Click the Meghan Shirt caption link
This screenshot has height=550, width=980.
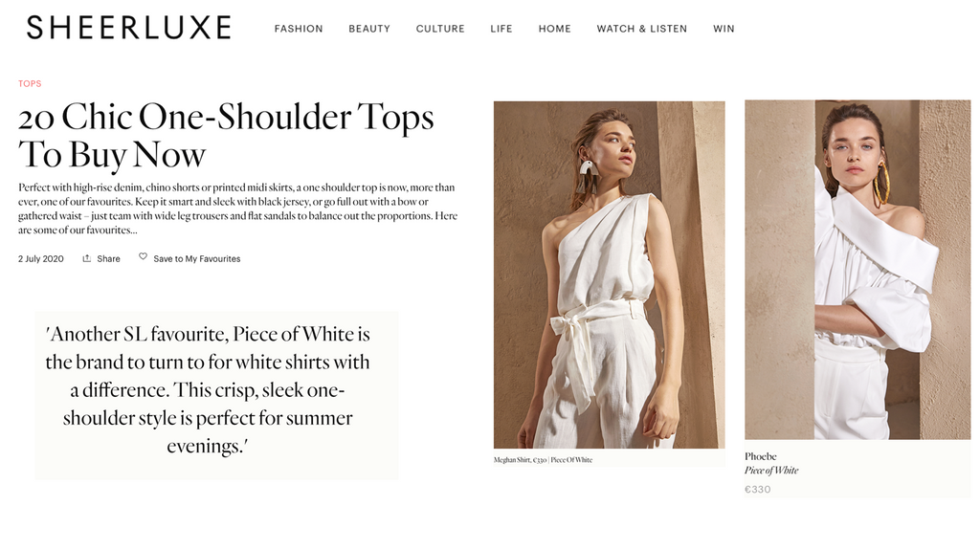[x=544, y=460]
